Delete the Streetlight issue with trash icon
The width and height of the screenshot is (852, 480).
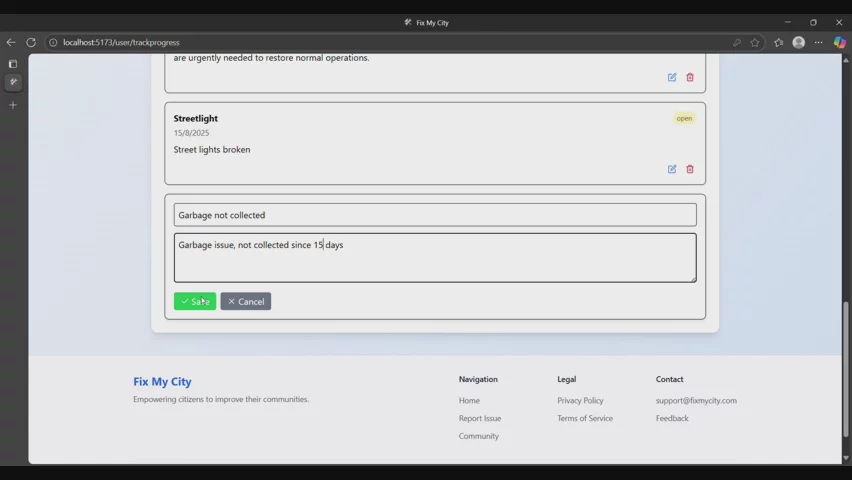[x=690, y=169]
